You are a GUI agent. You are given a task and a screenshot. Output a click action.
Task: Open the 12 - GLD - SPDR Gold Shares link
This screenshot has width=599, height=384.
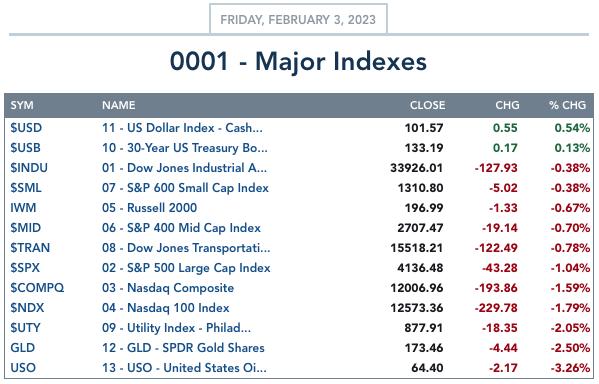pos(183,348)
